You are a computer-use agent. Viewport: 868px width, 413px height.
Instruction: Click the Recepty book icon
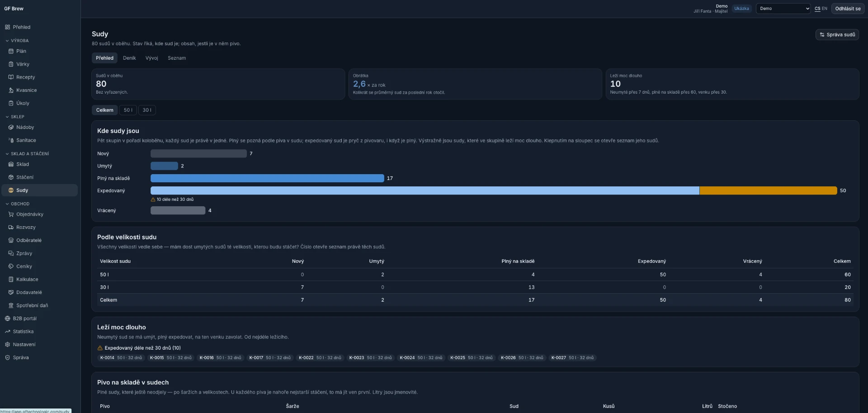[x=11, y=77]
